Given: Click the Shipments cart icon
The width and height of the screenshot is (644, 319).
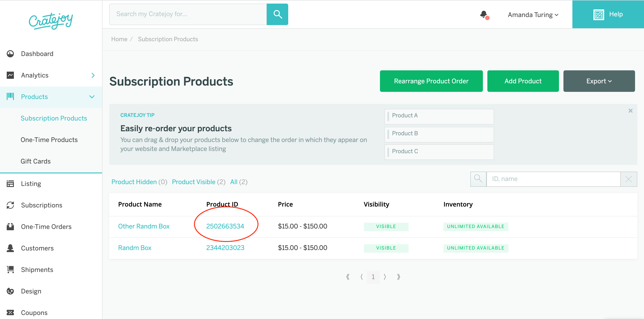Looking at the screenshot, I should (10, 269).
